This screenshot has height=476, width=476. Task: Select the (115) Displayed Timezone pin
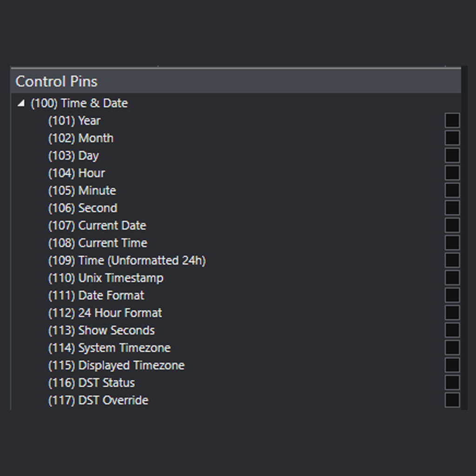(115, 365)
